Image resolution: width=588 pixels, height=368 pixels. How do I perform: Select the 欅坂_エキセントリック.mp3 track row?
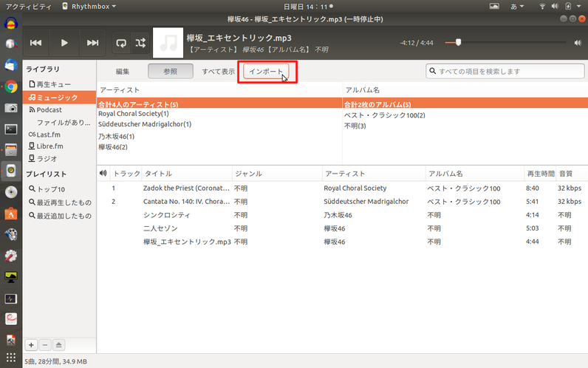point(342,242)
